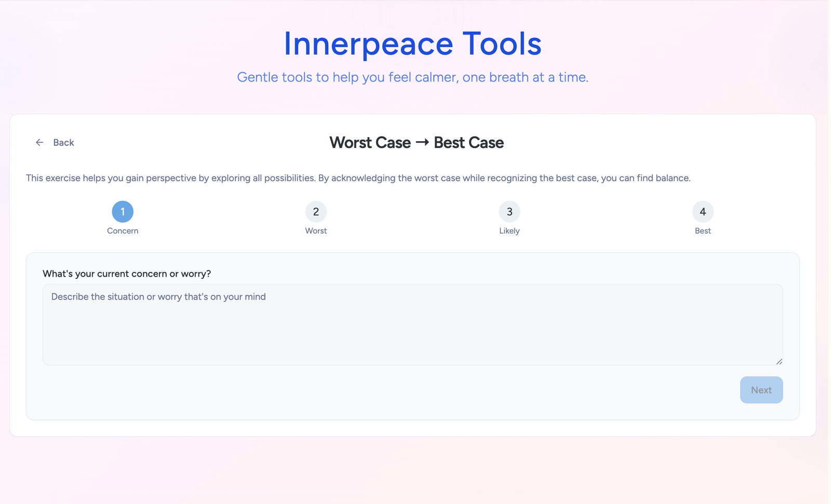
Task: Click the Best step label
Action: click(x=703, y=231)
